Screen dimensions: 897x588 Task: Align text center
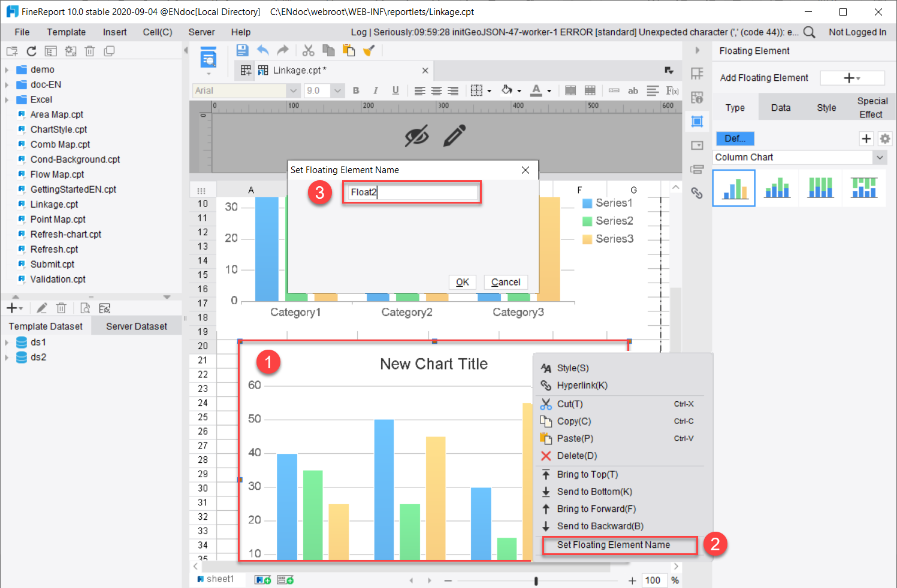[x=436, y=90]
